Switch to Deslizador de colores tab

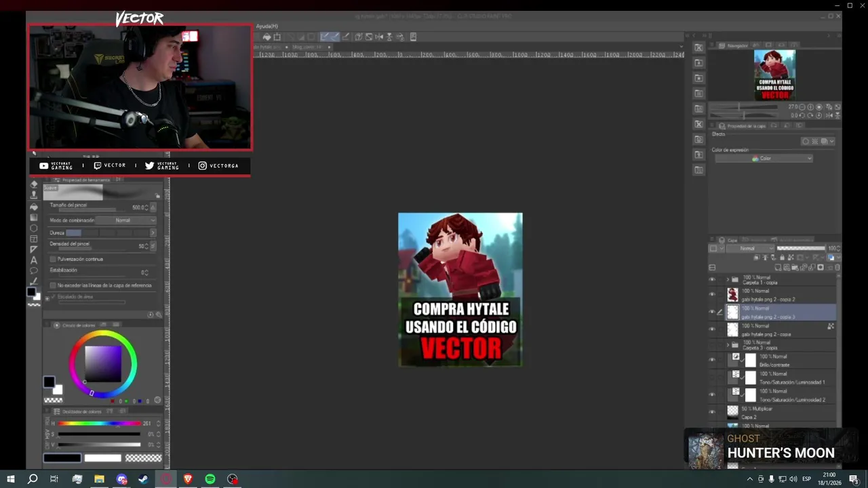point(77,411)
